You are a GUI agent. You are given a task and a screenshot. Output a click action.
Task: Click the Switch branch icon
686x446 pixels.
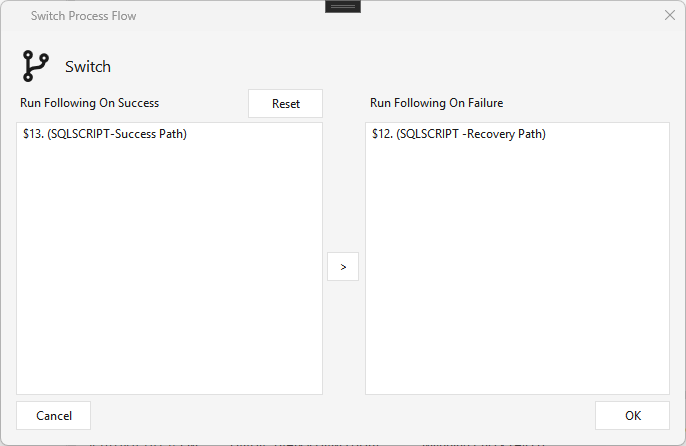tap(35, 66)
